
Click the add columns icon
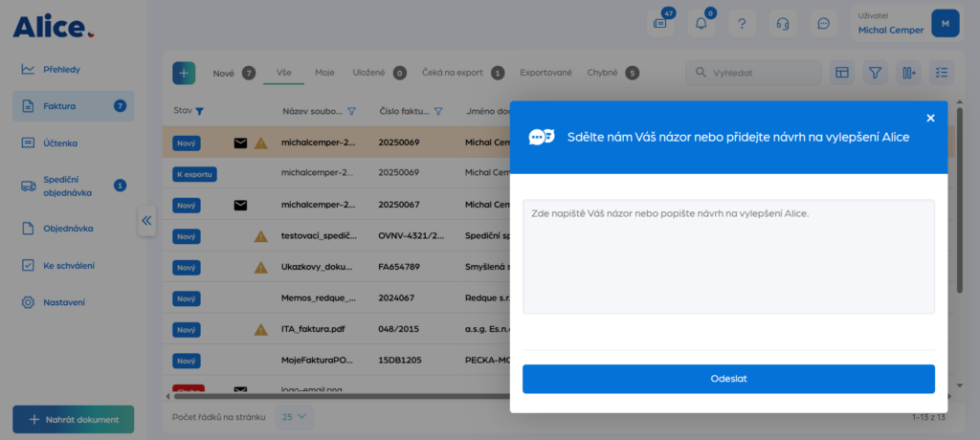pos(908,73)
